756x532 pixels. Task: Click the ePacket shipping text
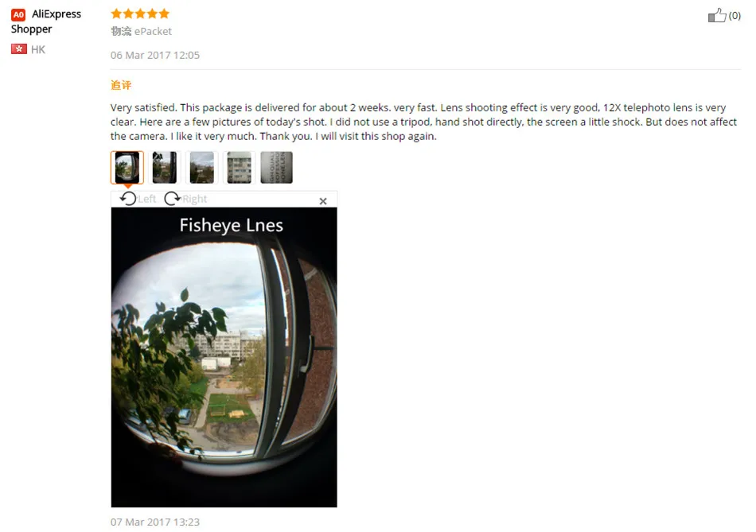(153, 31)
